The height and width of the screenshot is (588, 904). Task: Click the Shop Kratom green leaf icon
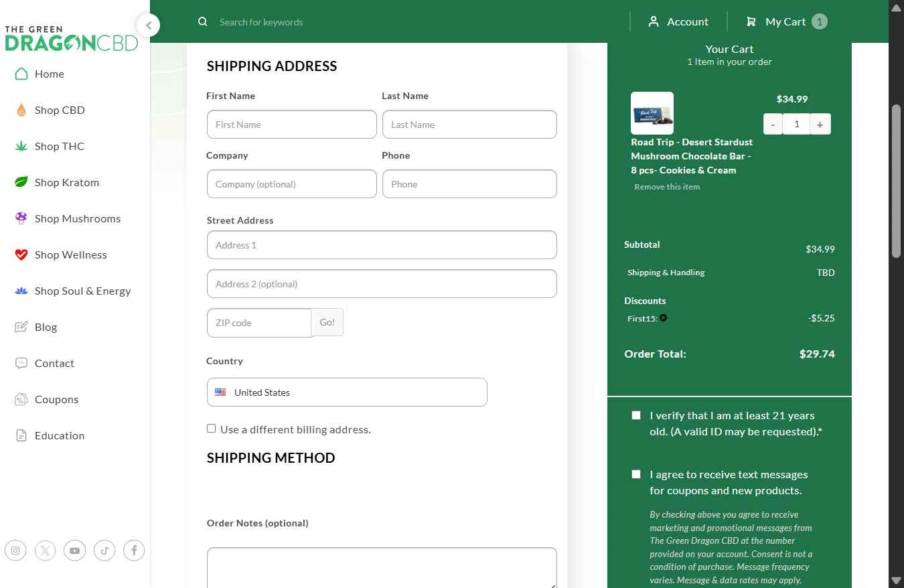click(x=21, y=182)
